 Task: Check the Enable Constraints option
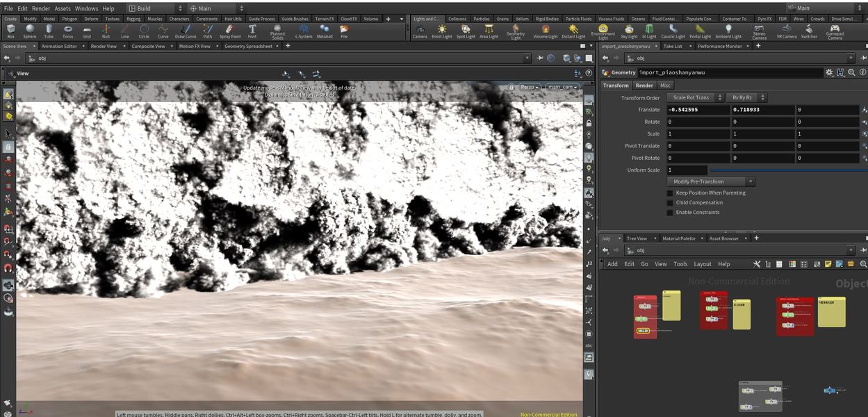pyautogui.click(x=670, y=213)
